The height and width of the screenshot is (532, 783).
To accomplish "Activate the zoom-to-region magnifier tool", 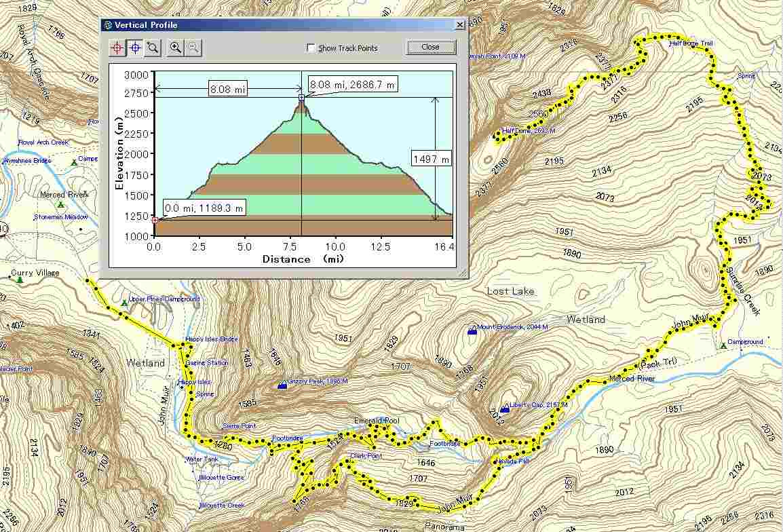I will (153, 47).
